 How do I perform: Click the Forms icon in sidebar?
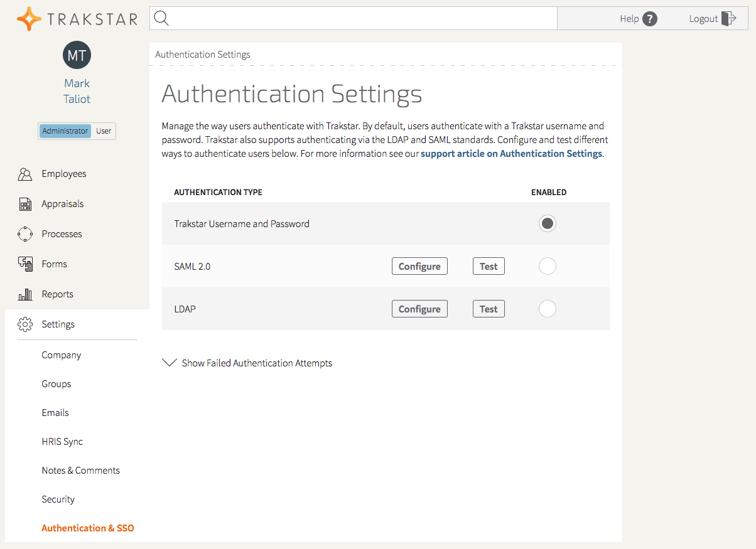pyautogui.click(x=25, y=264)
